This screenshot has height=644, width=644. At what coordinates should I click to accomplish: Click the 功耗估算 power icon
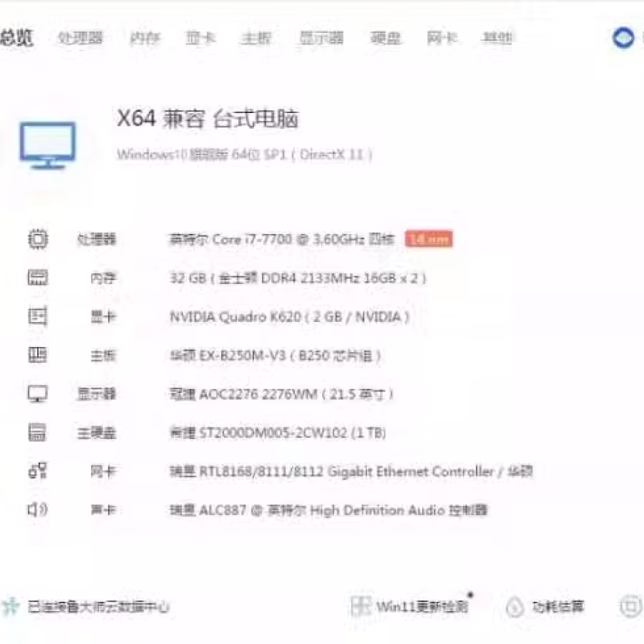[x=515, y=607]
